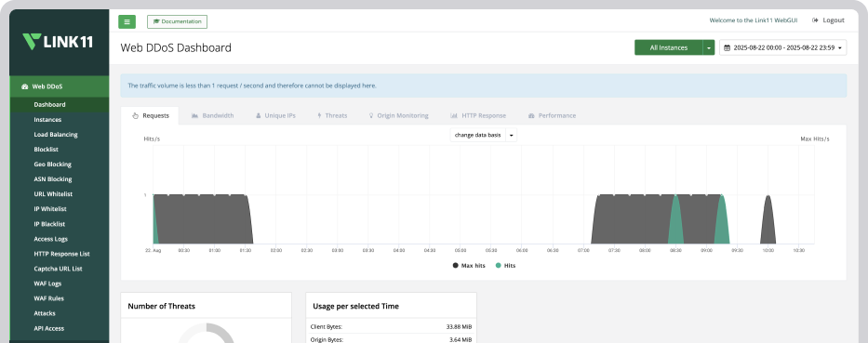Open the change data basis dropdown

pos(483,135)
